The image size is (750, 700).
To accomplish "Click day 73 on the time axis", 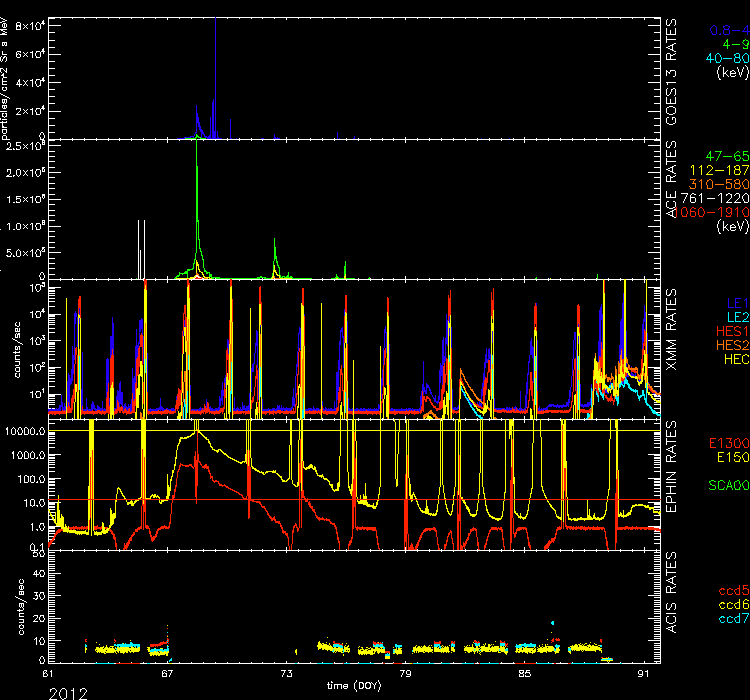I will pyautogui.click(x=286, y=674).
